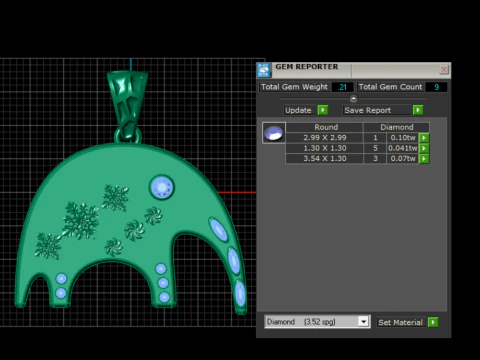This screenshot has height=360, width=480.
Task: Select the topmost oval gem on trunk
Action: click(218, 230)
